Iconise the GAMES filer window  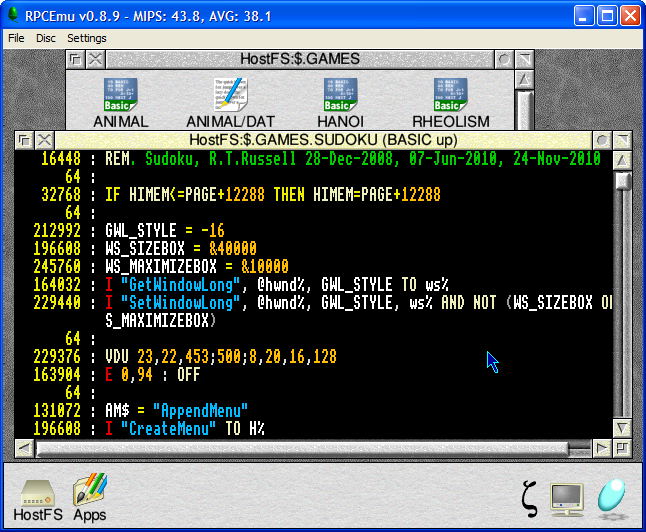point(504,60)
